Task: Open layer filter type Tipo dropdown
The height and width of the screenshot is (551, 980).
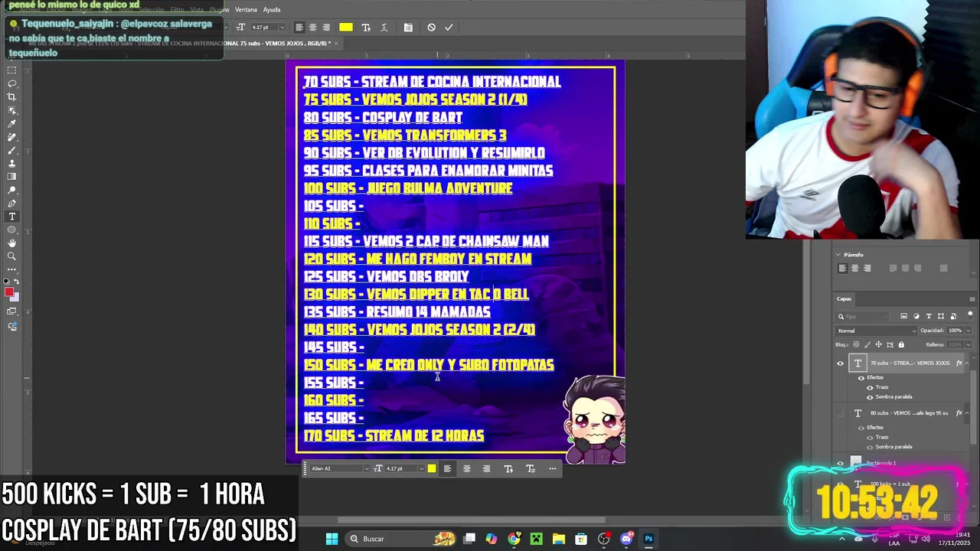Action: 862,316
